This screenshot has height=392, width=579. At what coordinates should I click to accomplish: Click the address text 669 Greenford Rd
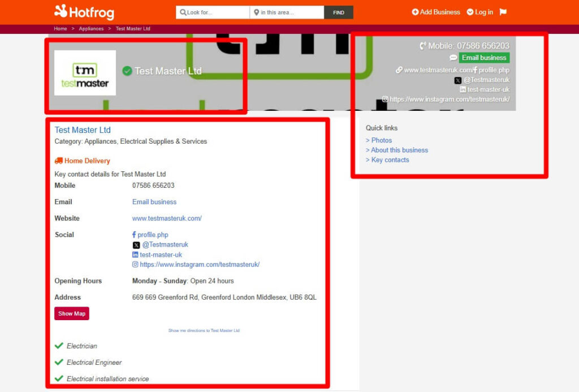pos(224,297)
